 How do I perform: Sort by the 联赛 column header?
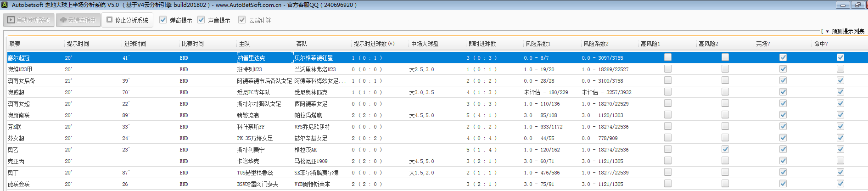[x=15, y=44]
